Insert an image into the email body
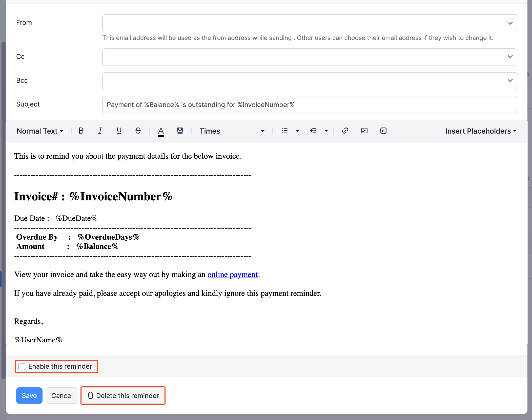The height and width of the screenshot is (420, 532). point(364,131)
